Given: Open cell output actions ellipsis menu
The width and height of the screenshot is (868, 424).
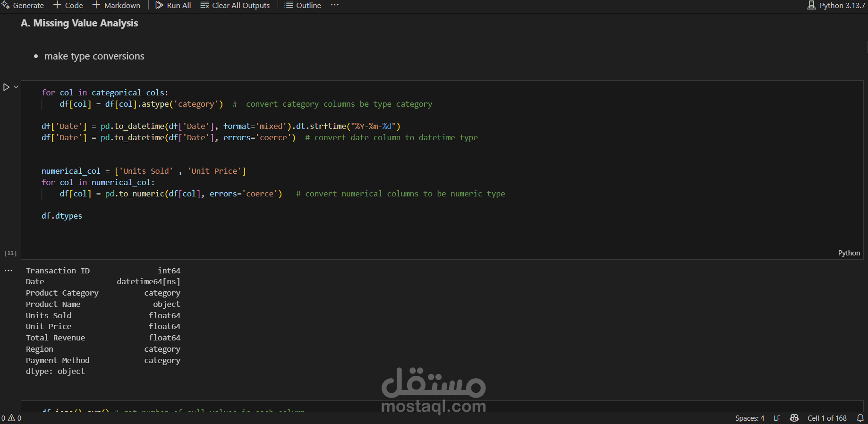Looking at the screenshot, I should click(9, 271).
